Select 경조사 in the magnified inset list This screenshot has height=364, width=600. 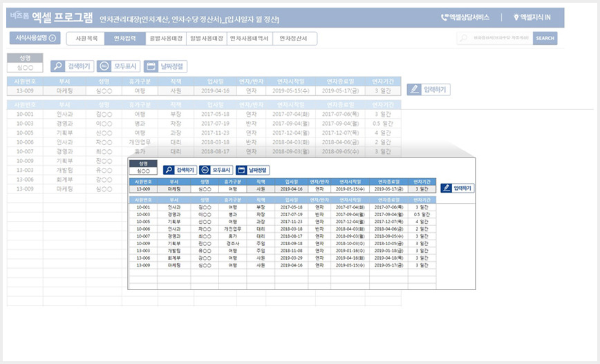(233, 244)
